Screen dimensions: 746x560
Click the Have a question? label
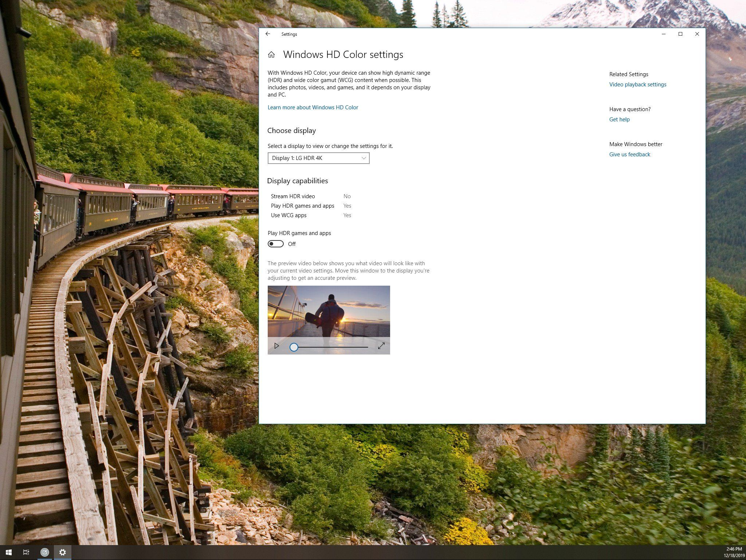click(x=630, y=109)
